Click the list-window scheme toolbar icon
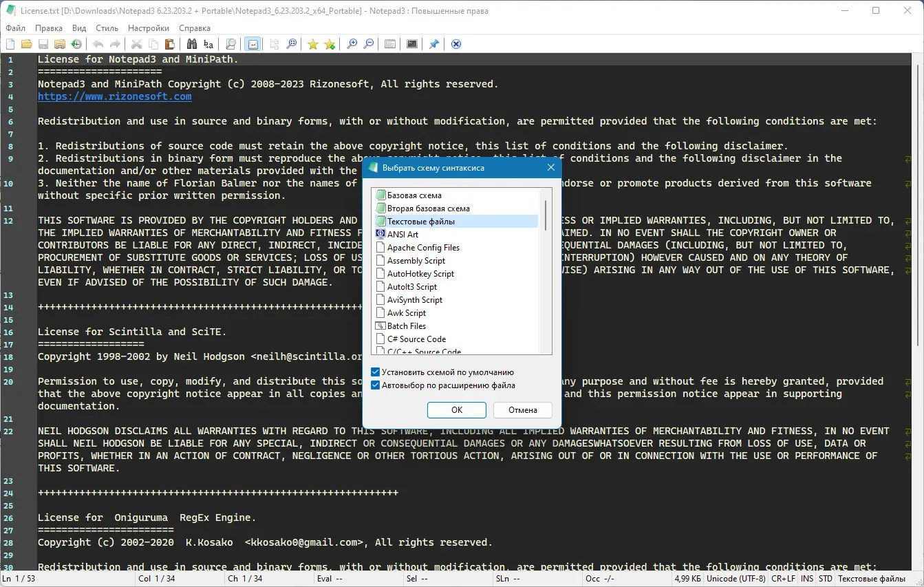 click(390, 44)
